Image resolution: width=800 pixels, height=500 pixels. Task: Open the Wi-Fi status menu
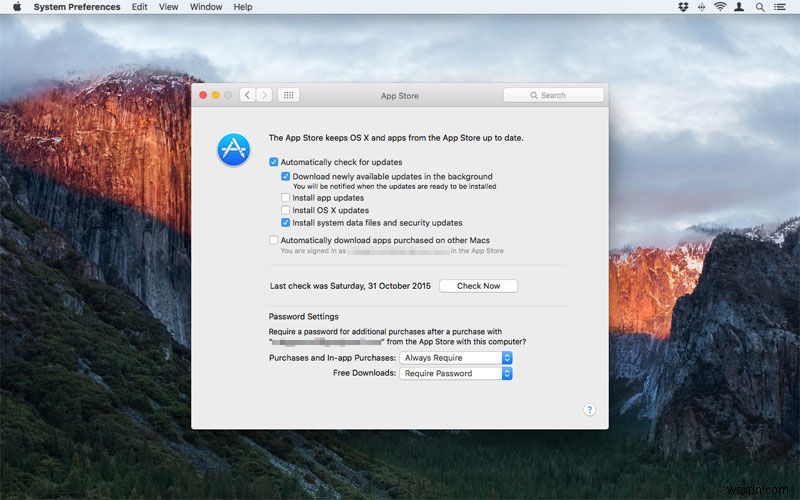(720, 7)
